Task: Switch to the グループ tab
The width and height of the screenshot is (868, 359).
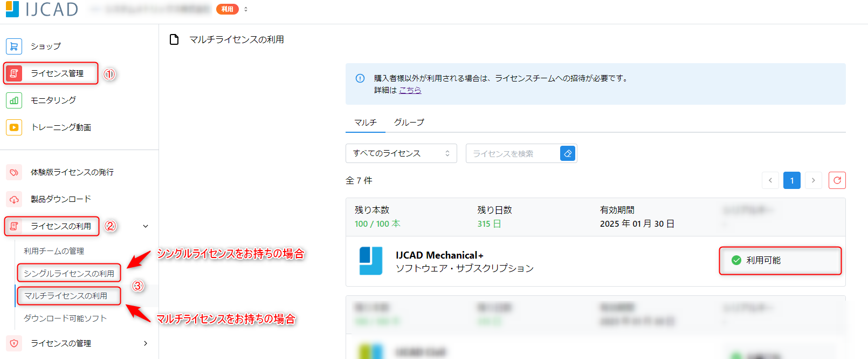Action: coord(409,123)
